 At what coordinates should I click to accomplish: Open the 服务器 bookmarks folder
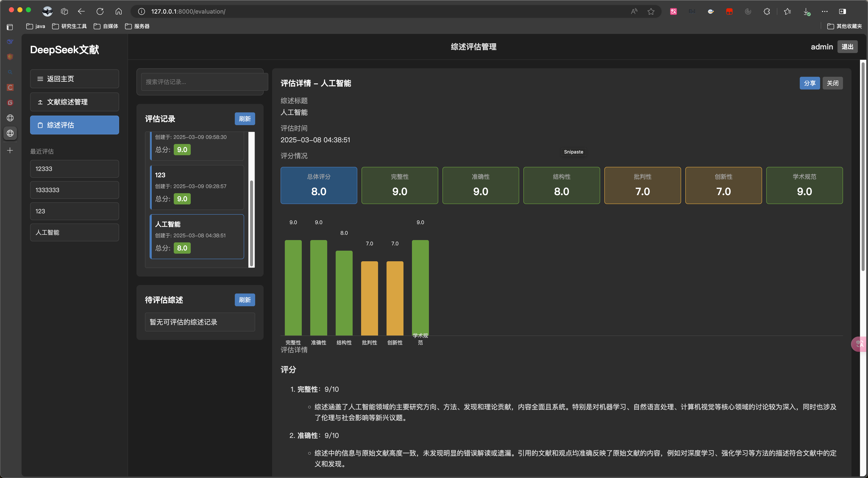(137, 26)
